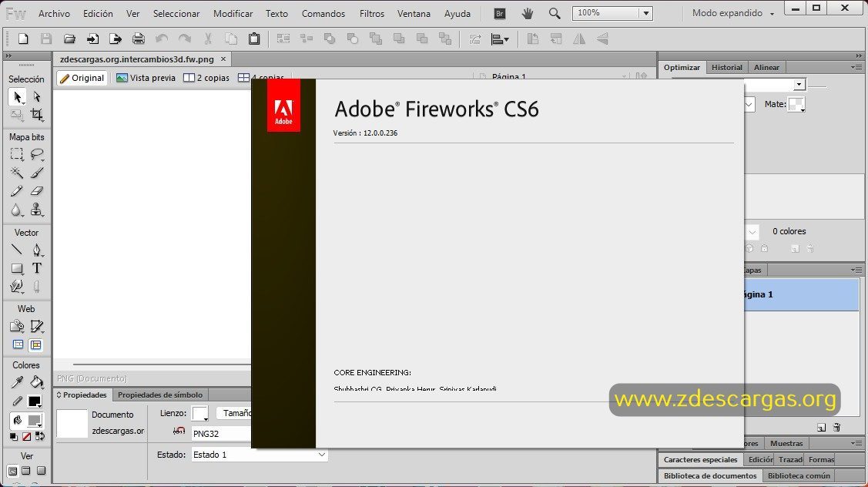Choose the Freeform tool
The width and height of the screenshot is (868, 487).
(17, 287)
